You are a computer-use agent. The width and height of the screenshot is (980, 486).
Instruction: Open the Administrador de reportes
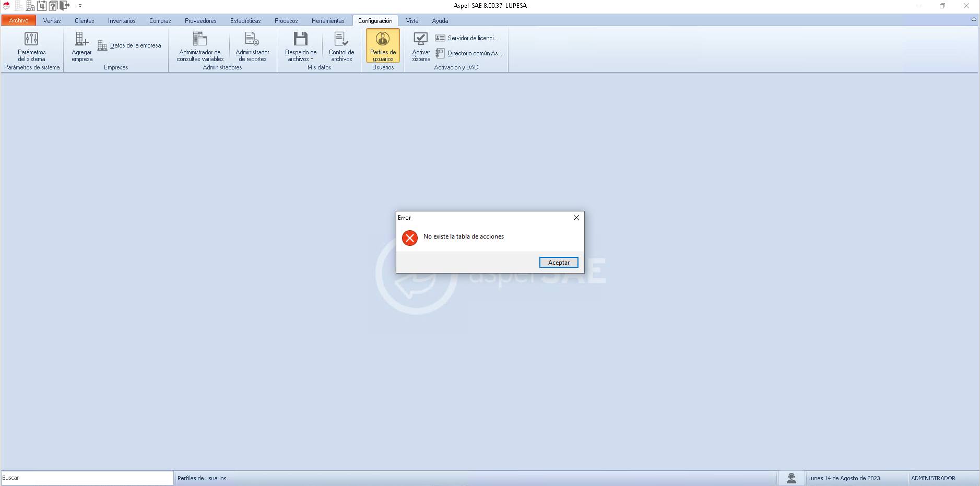(x=252, y=46)
